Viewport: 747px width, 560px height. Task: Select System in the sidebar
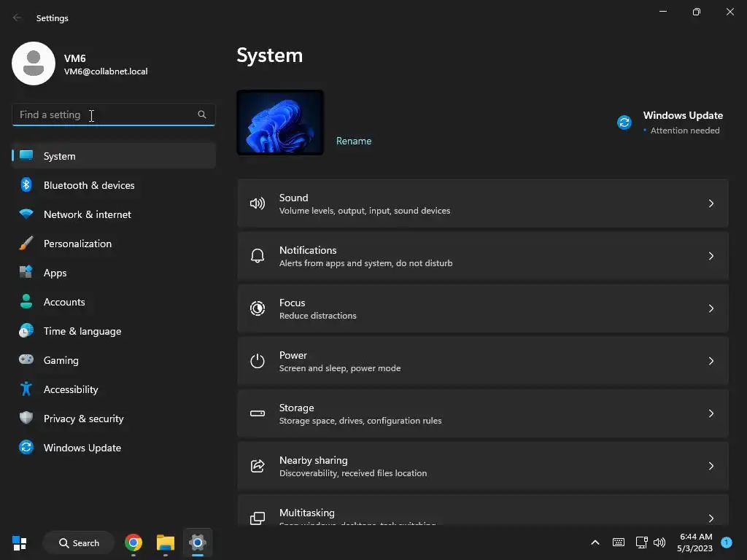pyautogui.click(x=114, y=156)
